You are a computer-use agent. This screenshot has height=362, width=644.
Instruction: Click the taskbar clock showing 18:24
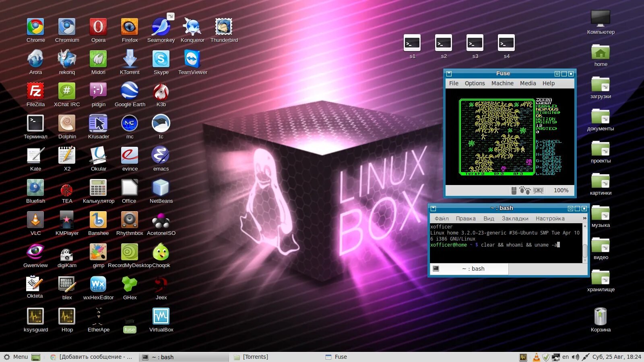click(x=617, y=357)
